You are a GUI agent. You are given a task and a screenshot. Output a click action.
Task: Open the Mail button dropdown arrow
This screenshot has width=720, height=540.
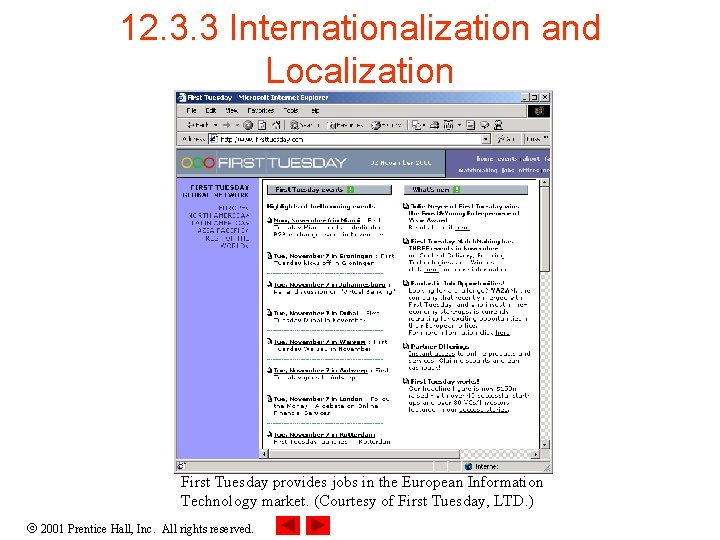click(424, 125)
